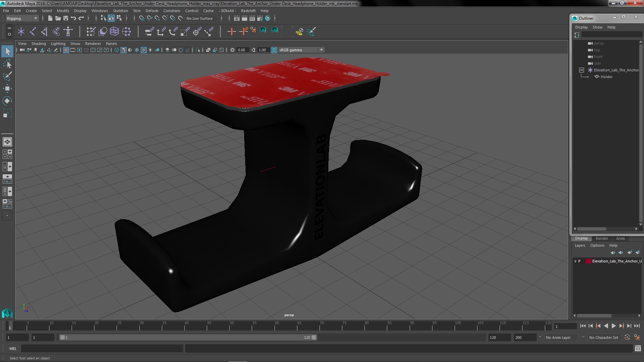Select the persp camera in Outliner
The image size is (644, 362).
(598, 43)
